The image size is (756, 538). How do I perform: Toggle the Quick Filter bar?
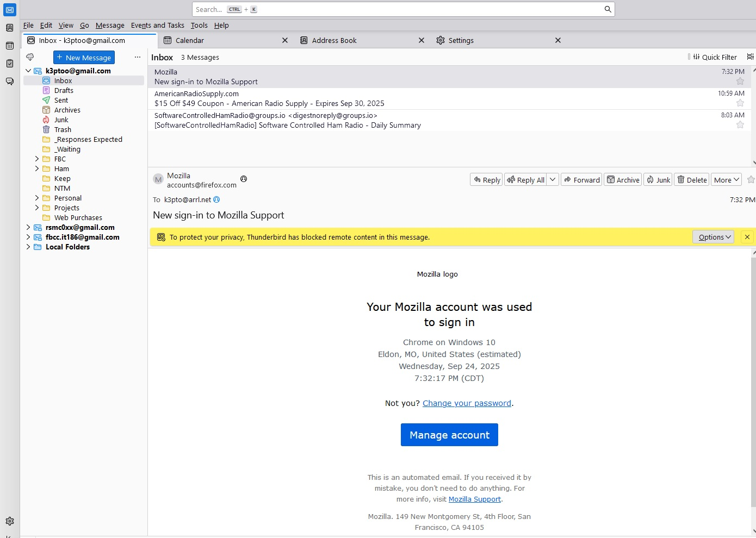(715, 57)
